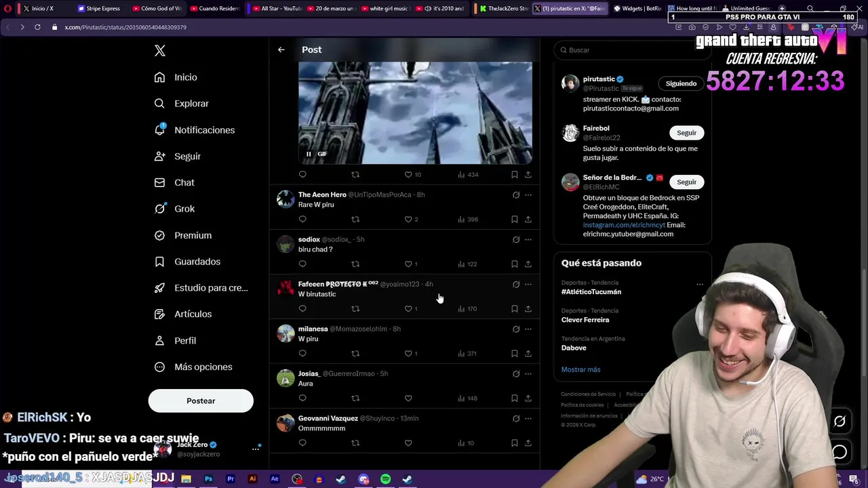The height and width of the screenshot is (488, 868).
Task: Bookmark the GIF post
Action: click(514, 174)
